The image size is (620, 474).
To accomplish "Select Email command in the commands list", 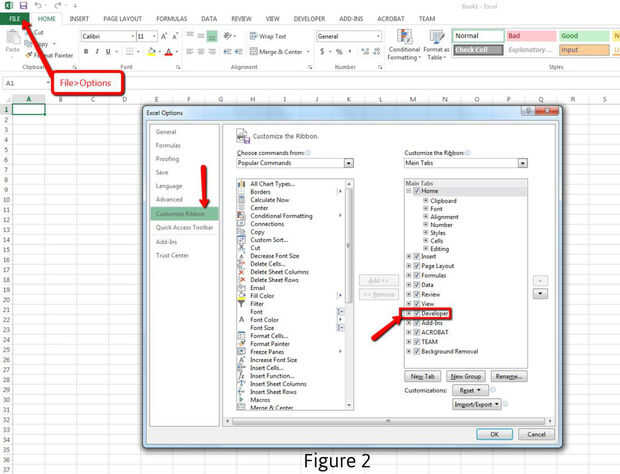I will click(257, 288).
